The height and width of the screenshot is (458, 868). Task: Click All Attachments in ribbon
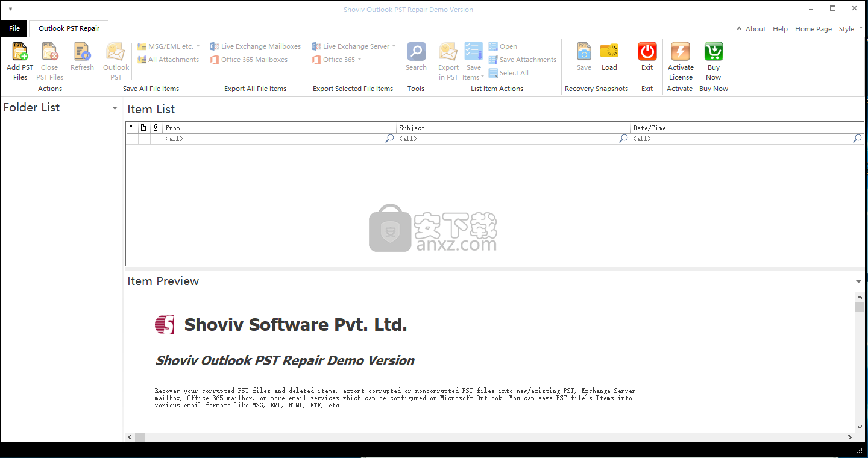tap(168, 60)
